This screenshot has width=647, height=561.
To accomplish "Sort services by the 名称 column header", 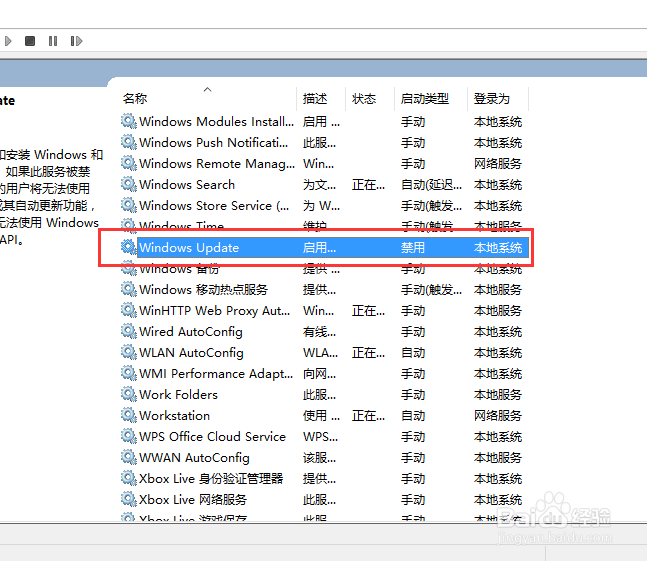I will (x=135, y=99).
